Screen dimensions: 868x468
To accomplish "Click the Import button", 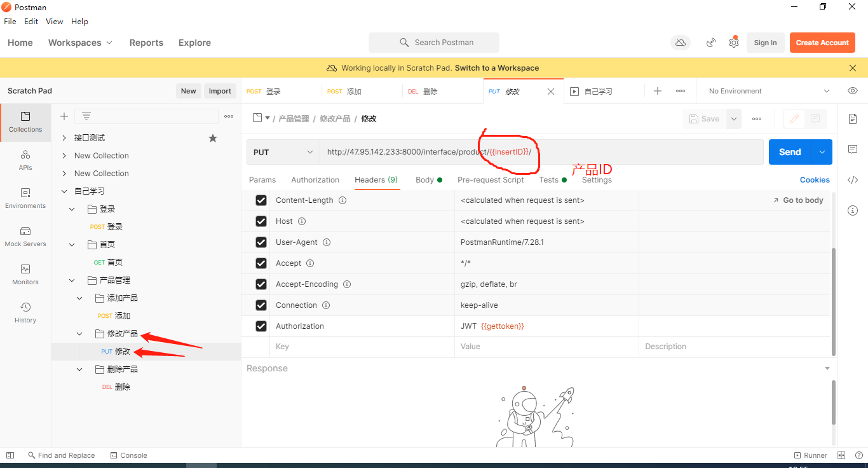I will [x=220, y=91].
